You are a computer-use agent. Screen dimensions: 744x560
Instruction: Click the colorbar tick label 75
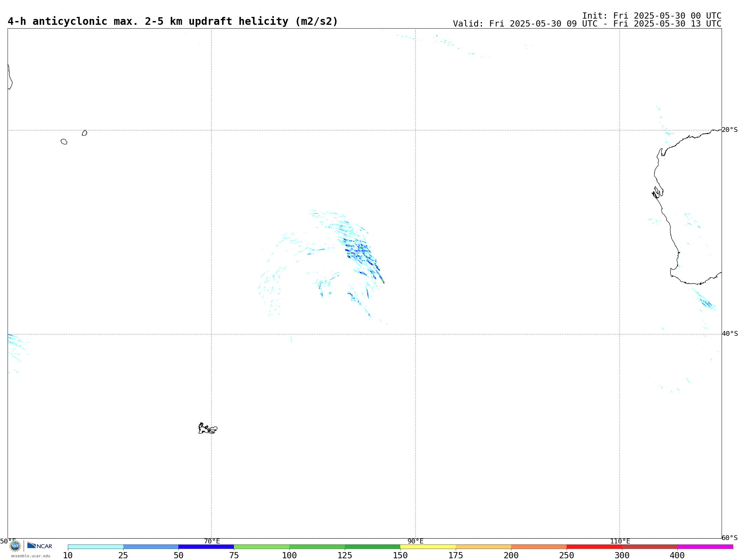[x=234, y=555]
